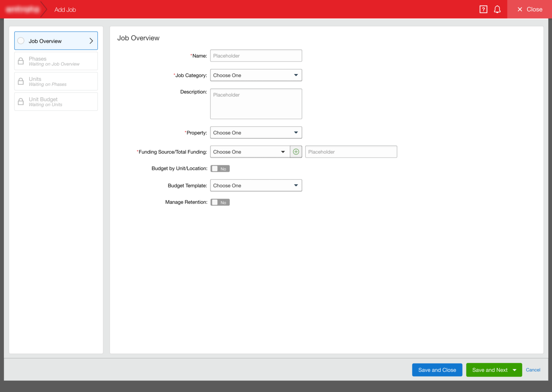The image size is (552, 392).
Task: Click the Phases lock icon
Action: 21,61
